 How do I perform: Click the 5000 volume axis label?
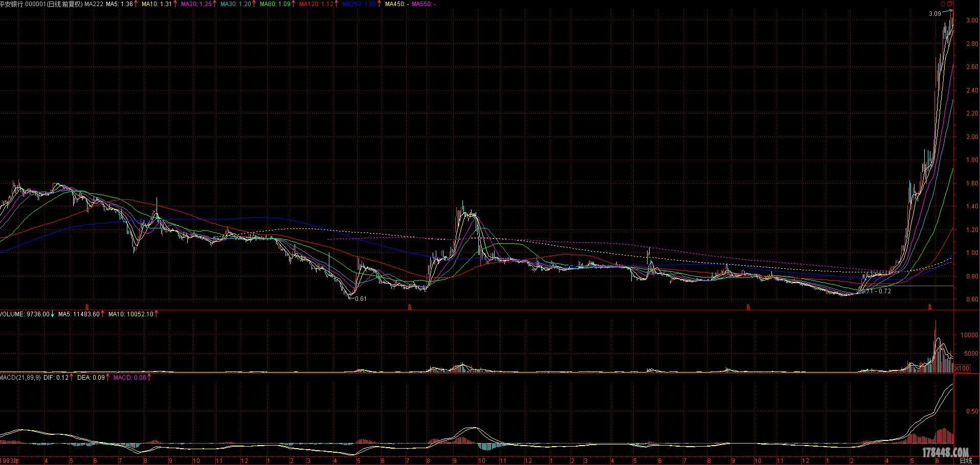(971, 354)
